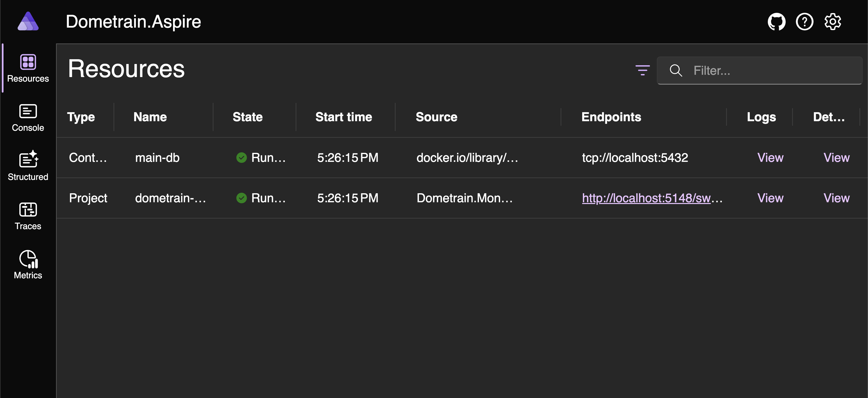Open the resource type filter icon
Viewport: 868px width, 398px height.
[642, 70]
